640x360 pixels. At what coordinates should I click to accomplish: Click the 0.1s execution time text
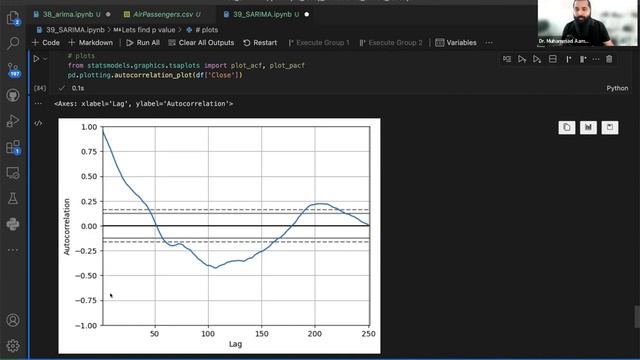point(78,88)
